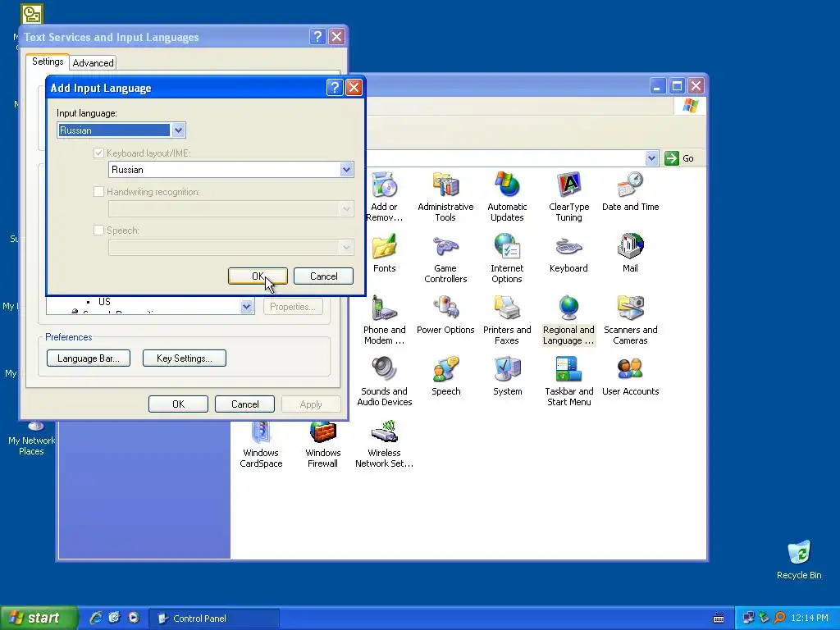Screen dimensions: 840x630
Task: Expand Speech dropdown arrow
Action: tap(346, 247)
